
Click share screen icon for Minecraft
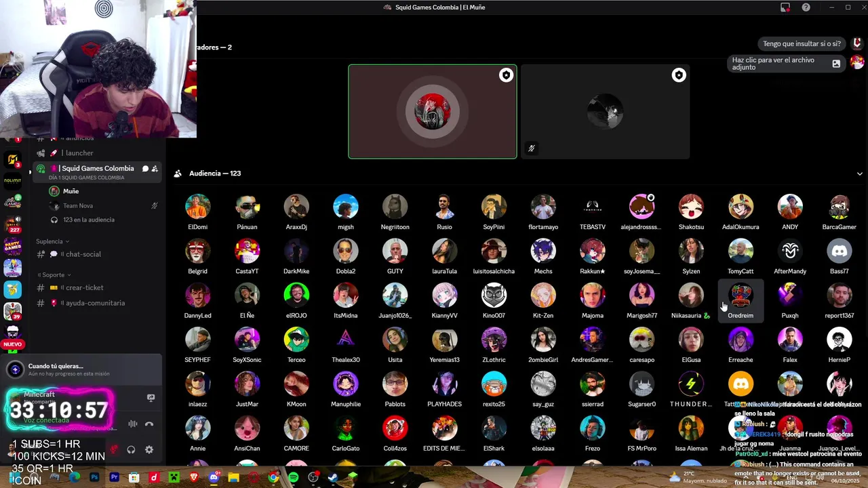[x=151, y=398]
